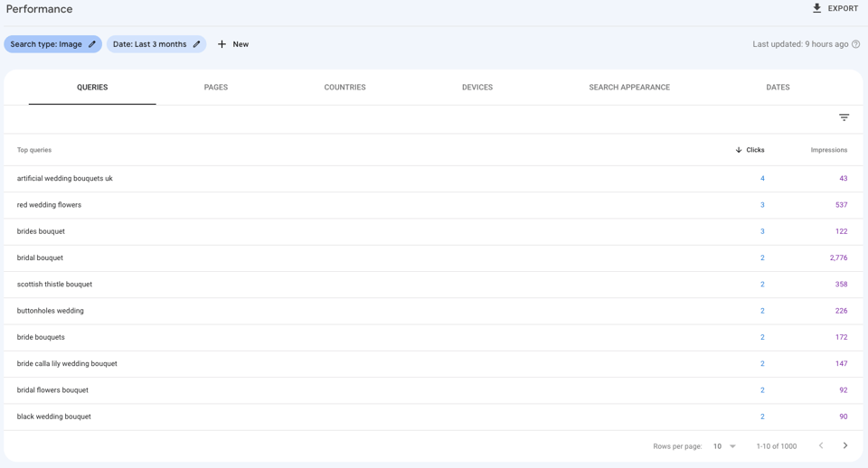The width and height of the screenshot is (868, 468).
Task: Click the Performance page heading
Action: [x=39, y=9]
